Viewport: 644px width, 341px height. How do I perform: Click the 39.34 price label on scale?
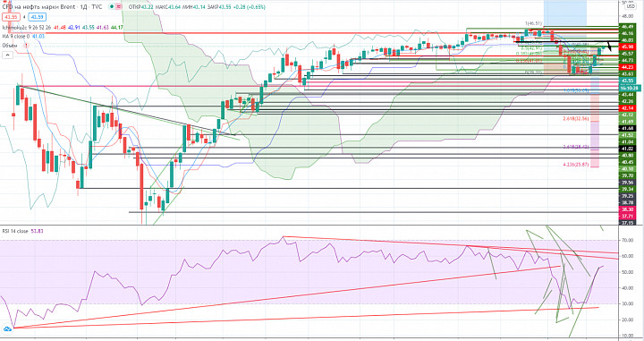627,189
